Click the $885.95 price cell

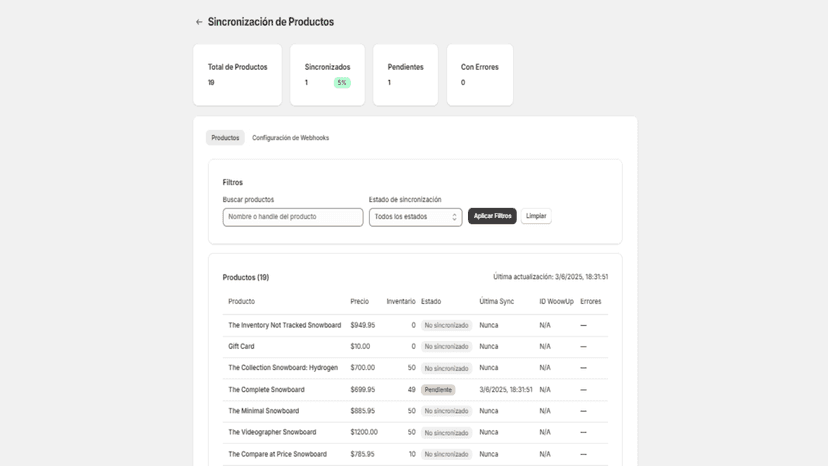(363, 411)
